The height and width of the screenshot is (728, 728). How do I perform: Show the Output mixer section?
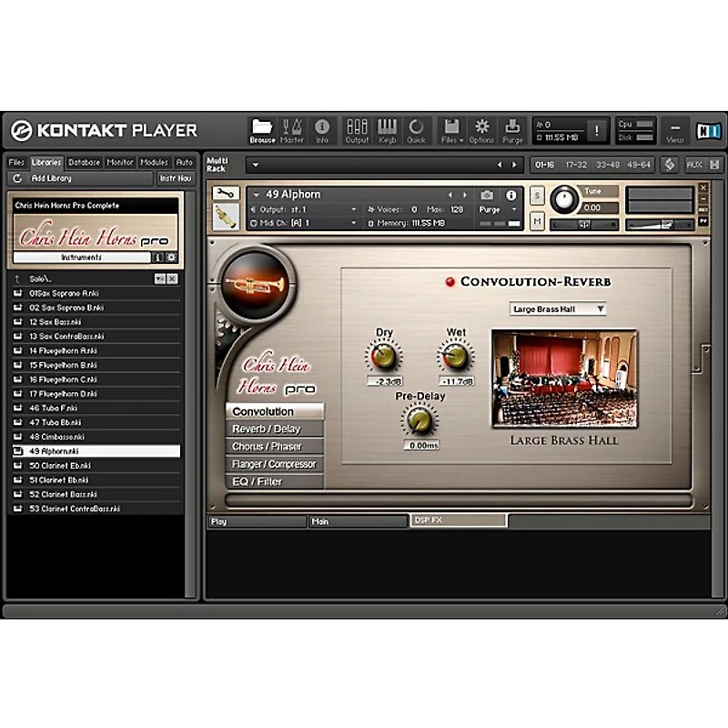coord(357,130)
